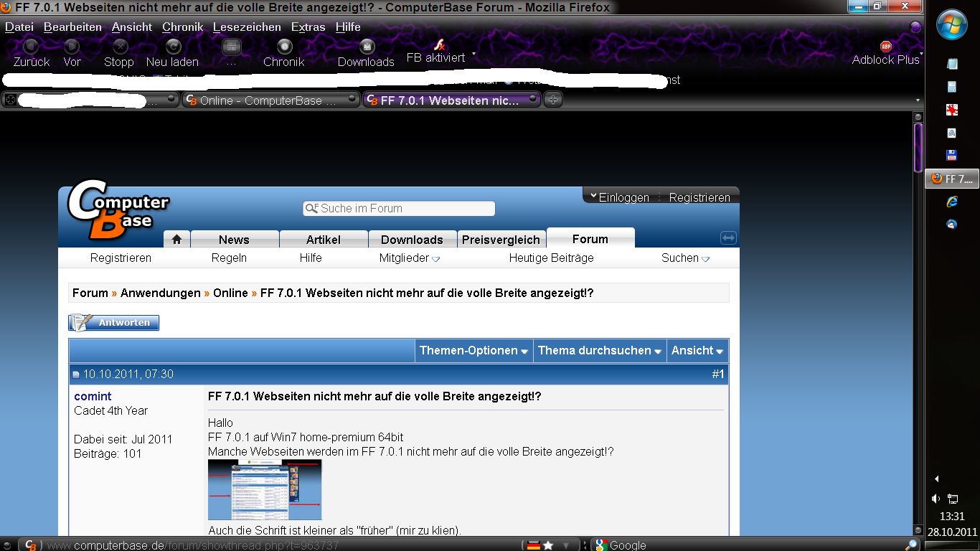Open the Regeln link
Screen dimensions: 980x551
pyautogui.click(x=229, y=258)
